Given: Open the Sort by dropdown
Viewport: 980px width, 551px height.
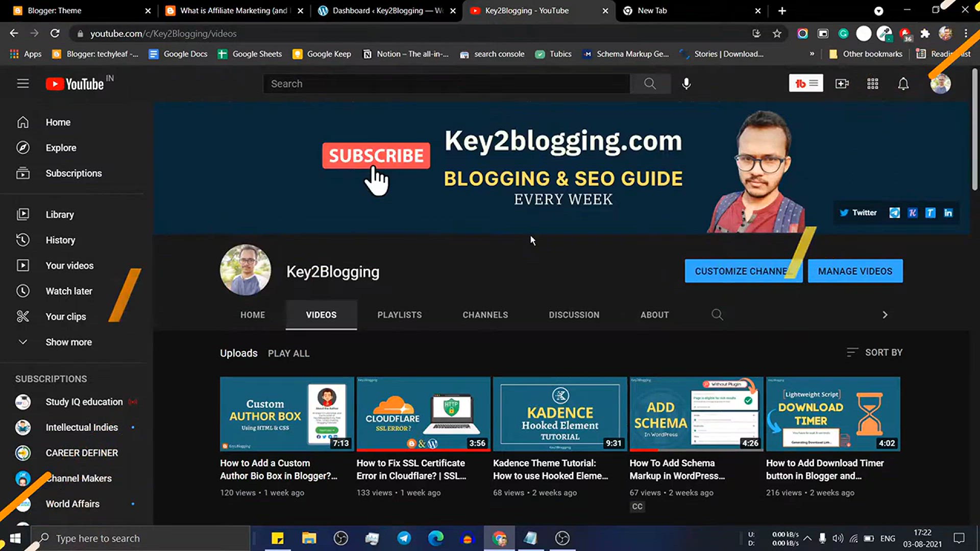Looking at the screenshot, I should point(874,353).
